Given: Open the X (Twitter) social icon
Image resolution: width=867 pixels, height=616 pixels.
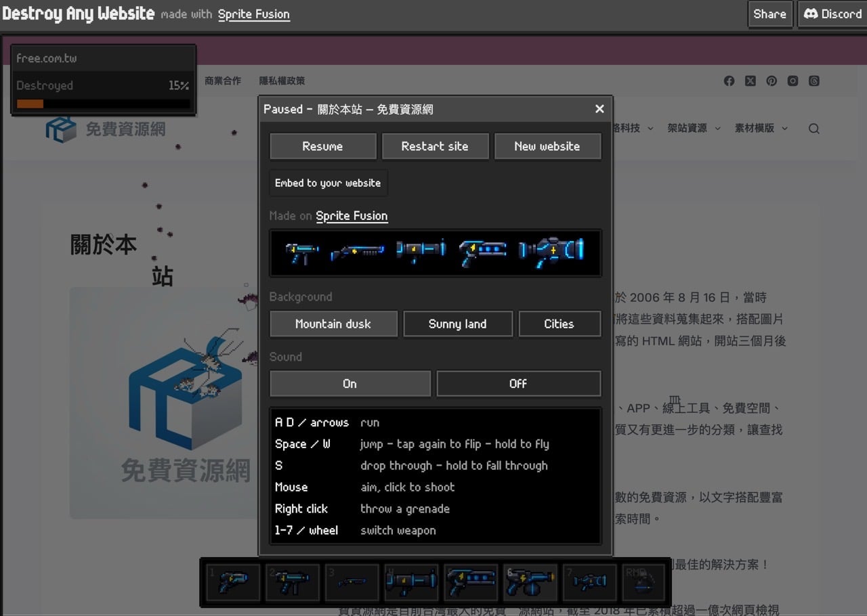Looking at the screenshot, I should coord(750,81).
